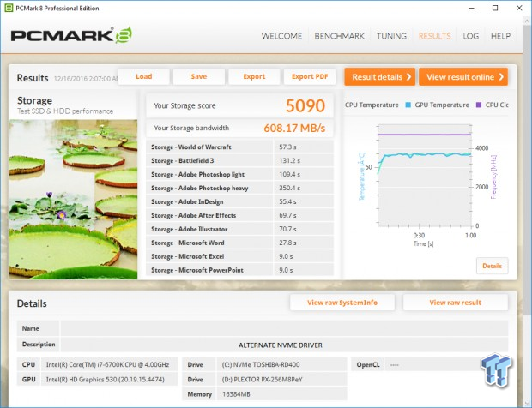
Task: Click the lily pad Storage test thumbnail
Action: [x=73, y=199]
